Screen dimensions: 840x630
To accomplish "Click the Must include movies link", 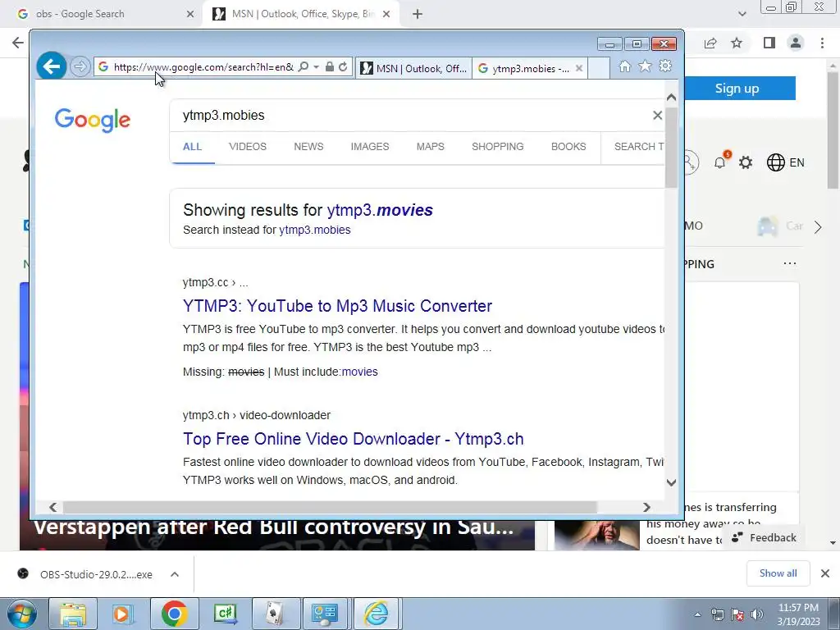I will click(x=359, y=372).
